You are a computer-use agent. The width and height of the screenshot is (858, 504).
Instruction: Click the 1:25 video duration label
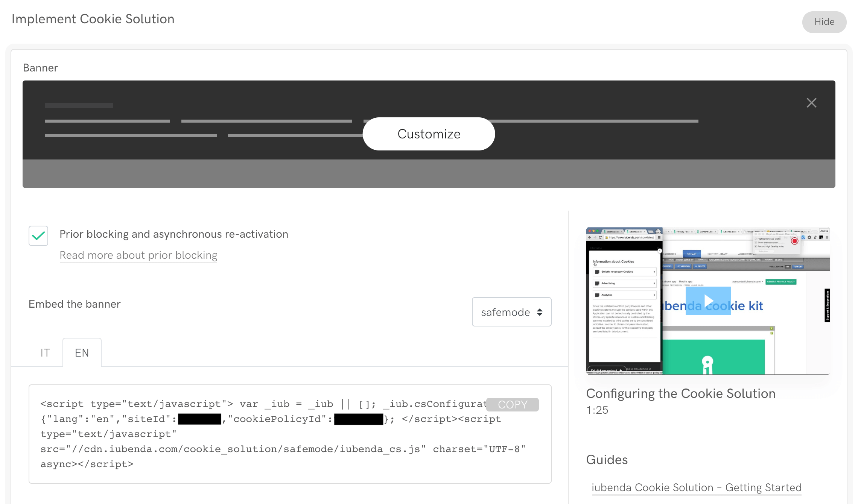597,410
